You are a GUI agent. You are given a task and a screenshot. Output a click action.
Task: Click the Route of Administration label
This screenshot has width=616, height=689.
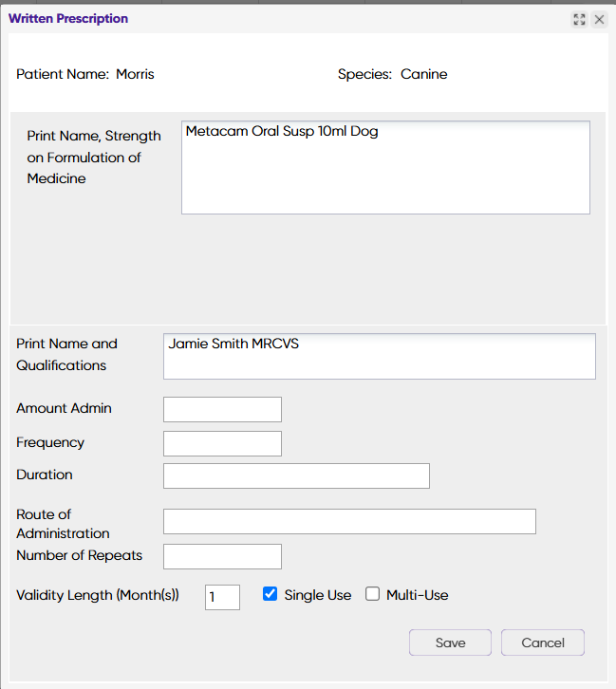point(63,524)
